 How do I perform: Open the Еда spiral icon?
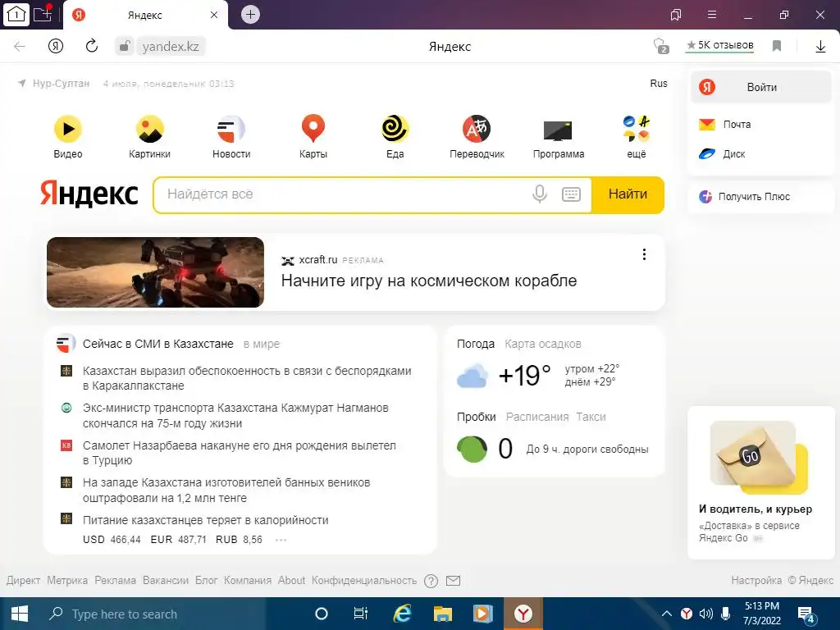click(x=395, y=129)
